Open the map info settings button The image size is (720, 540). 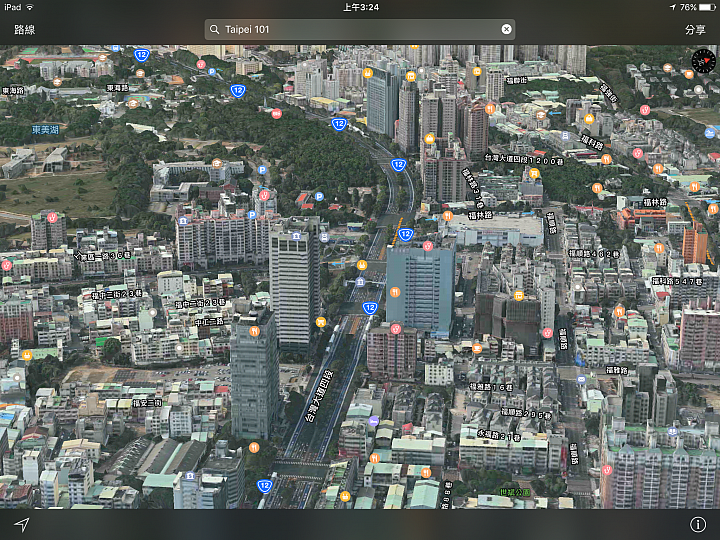point(698,524)
